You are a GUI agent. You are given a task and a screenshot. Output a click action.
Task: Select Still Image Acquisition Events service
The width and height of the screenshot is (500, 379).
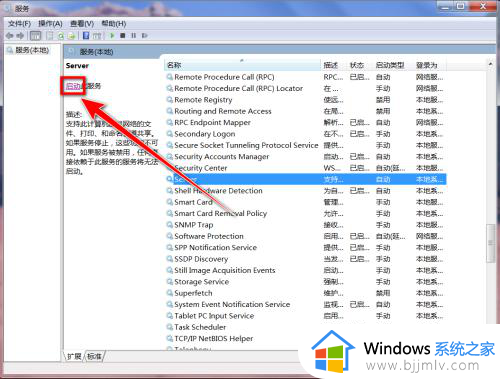tap(225, 270)
